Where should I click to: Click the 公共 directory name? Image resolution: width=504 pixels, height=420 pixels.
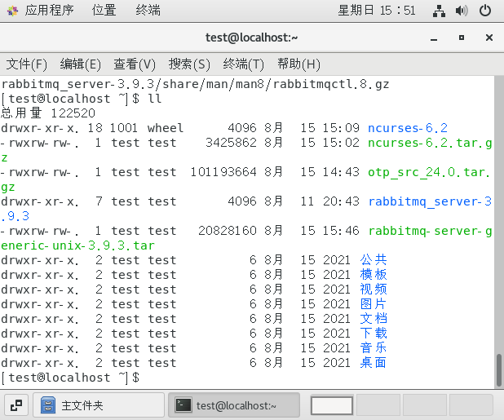click(374, 259)
